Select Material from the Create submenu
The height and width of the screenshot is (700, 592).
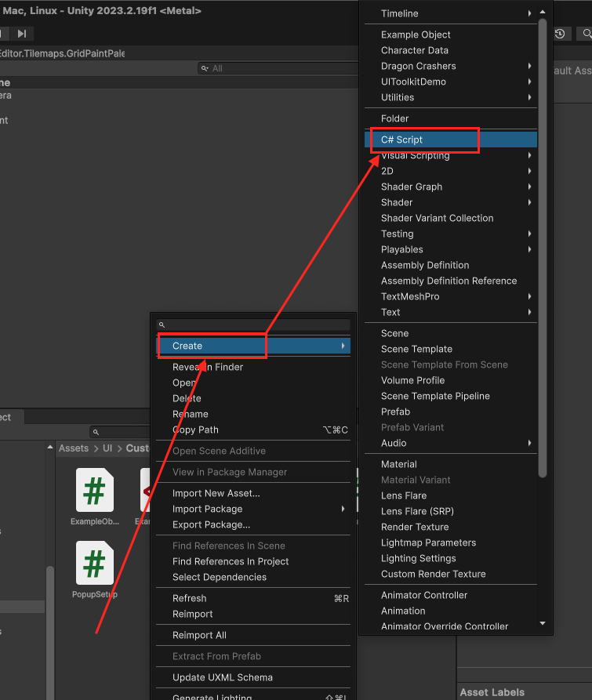[x=398, y=464]
